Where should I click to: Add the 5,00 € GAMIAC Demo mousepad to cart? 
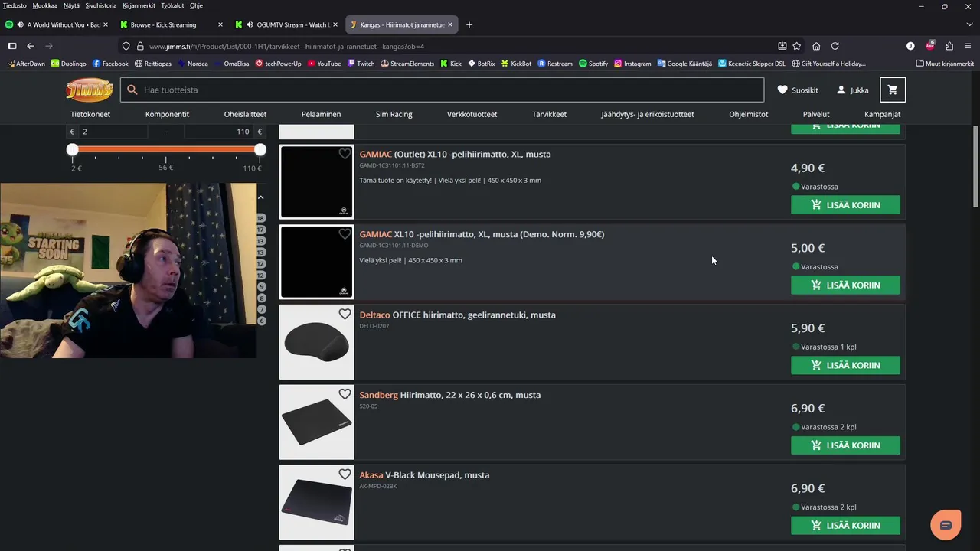pos(845,285)
